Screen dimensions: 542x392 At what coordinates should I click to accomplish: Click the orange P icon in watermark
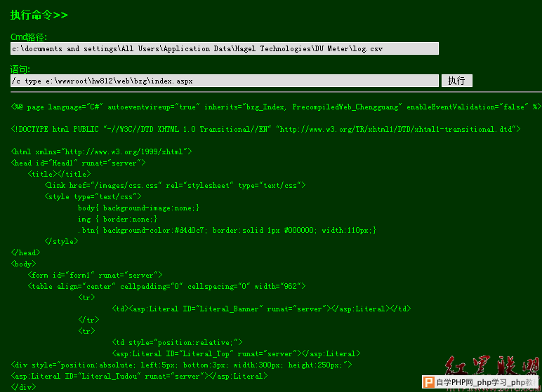(x=428, y=382)
